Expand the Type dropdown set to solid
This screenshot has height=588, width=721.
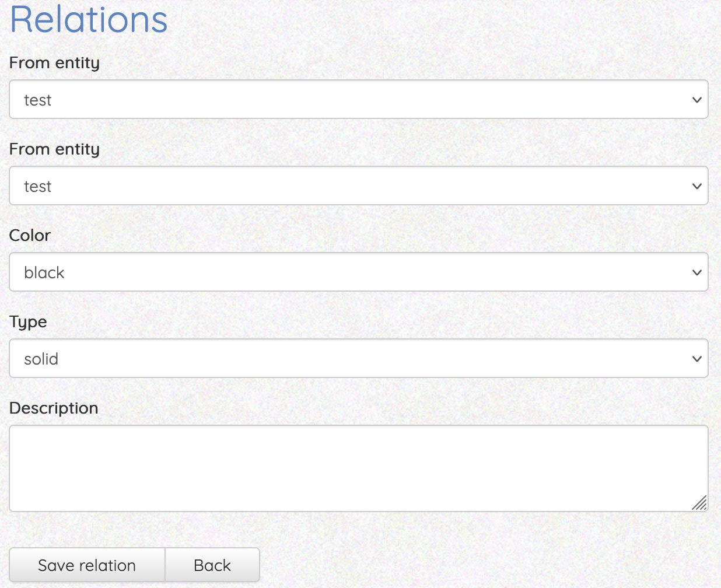(358, 359)
